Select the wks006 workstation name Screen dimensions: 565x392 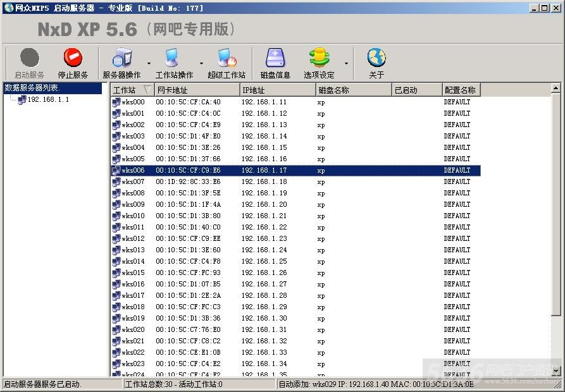click(133, 170)
